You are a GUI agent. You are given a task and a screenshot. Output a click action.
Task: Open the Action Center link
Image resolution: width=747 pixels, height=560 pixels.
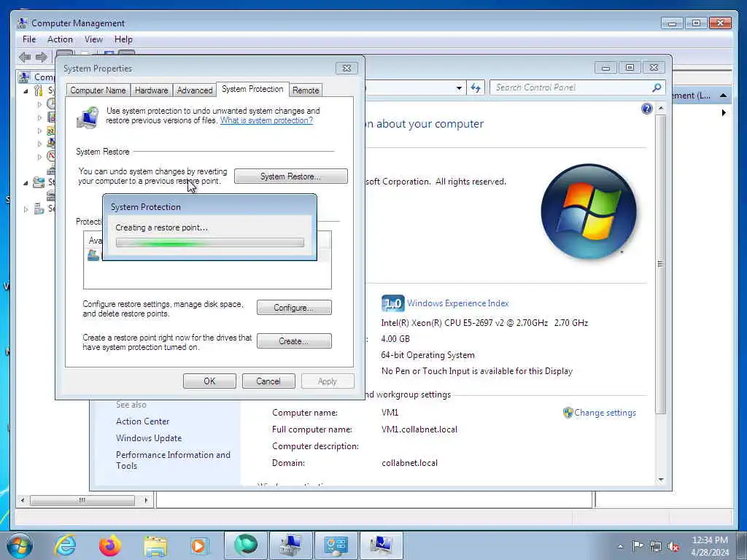pos(142,421)
